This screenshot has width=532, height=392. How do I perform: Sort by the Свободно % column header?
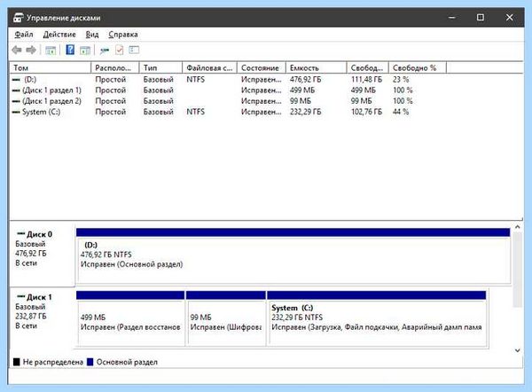coord(418,68)
